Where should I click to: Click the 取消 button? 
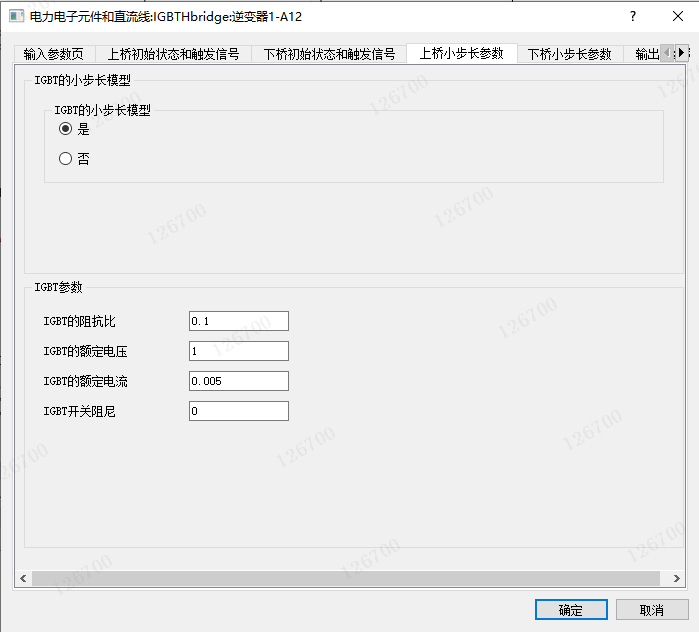point(652,610)
